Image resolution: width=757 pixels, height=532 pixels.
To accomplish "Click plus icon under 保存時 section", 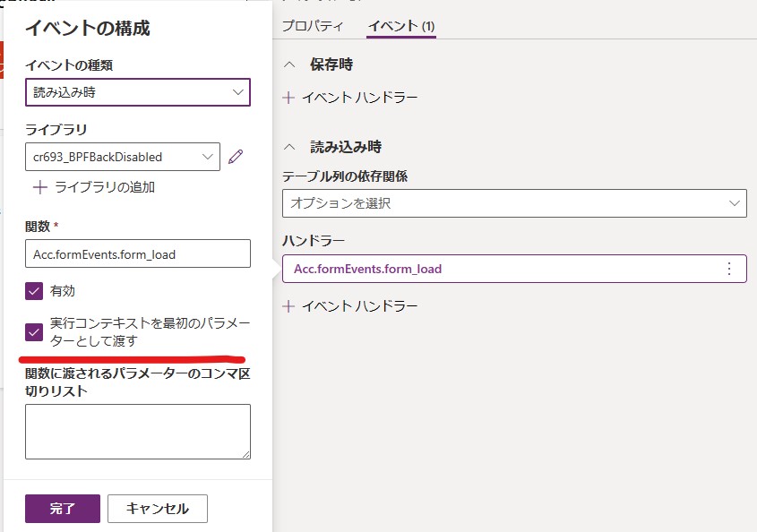I will 288,98.
